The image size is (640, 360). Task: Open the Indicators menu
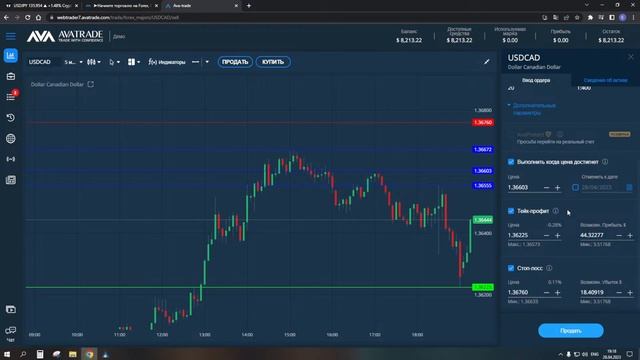point(167,62)
